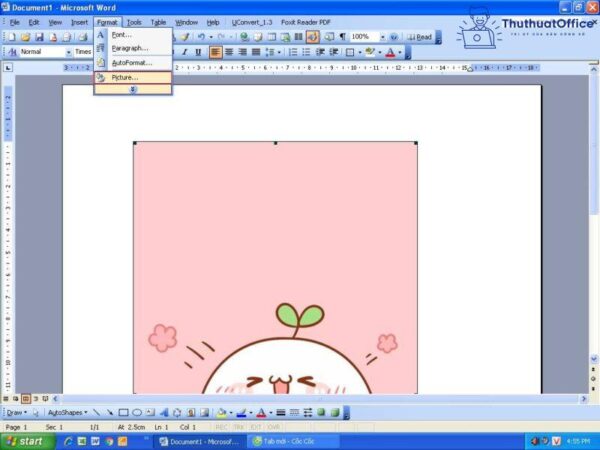Viewport: 600px width, 450px height.
Task: Select Paragraph... in the Format menu
Action: click(133, 48)
